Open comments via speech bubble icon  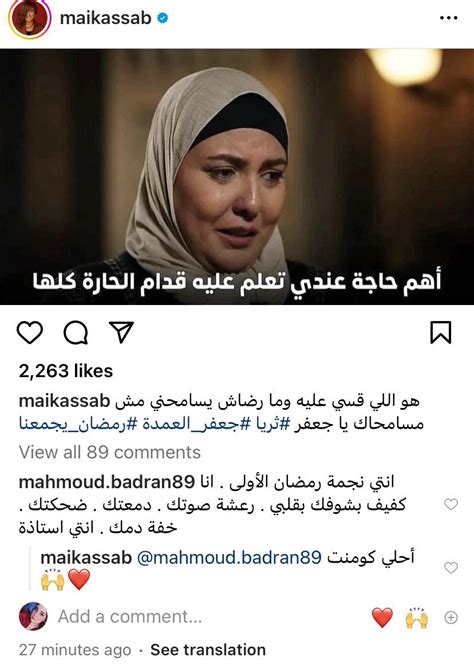(76, 332)
